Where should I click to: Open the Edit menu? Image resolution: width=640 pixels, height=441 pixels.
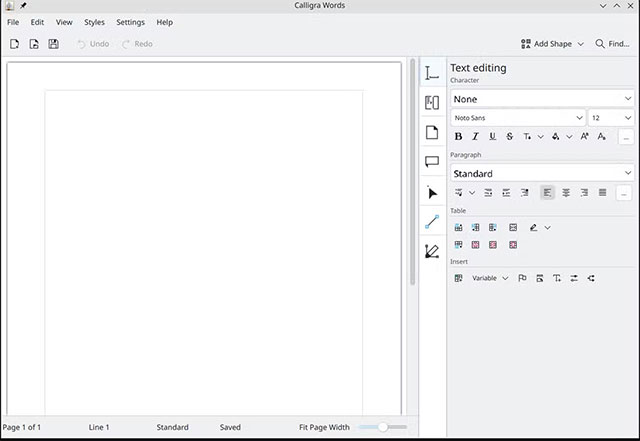(37, 22)
